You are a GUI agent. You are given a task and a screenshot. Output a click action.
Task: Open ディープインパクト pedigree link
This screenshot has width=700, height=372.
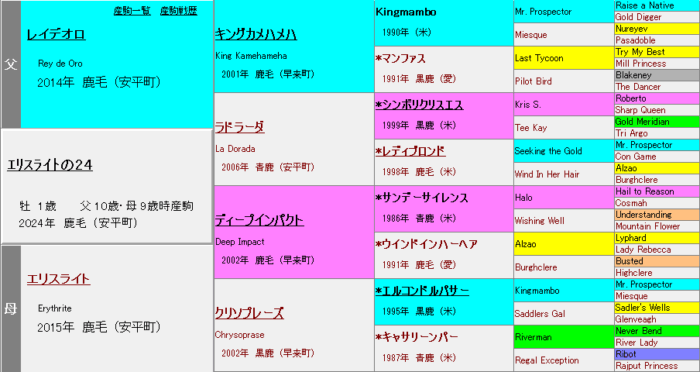[259, 220]
